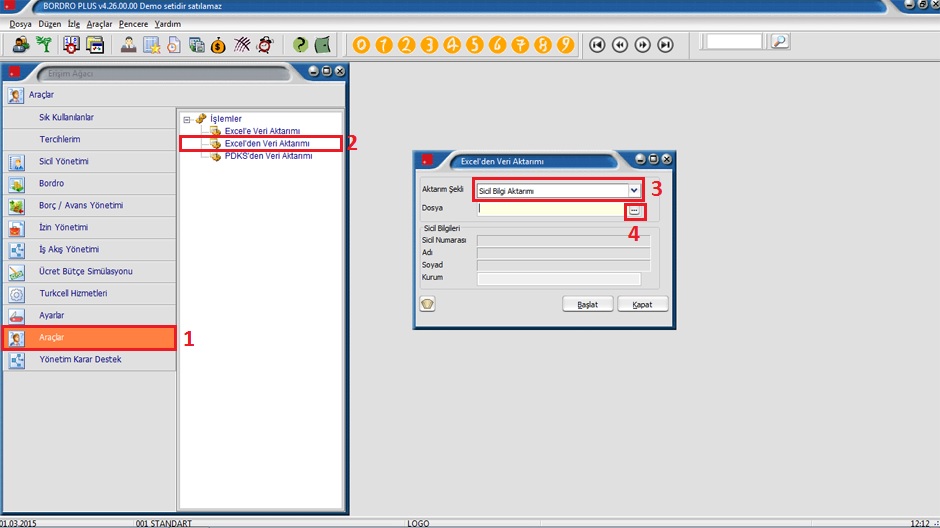
Task: Open İş Akış Yönetimi module
Action: click(x=89, y=249)
